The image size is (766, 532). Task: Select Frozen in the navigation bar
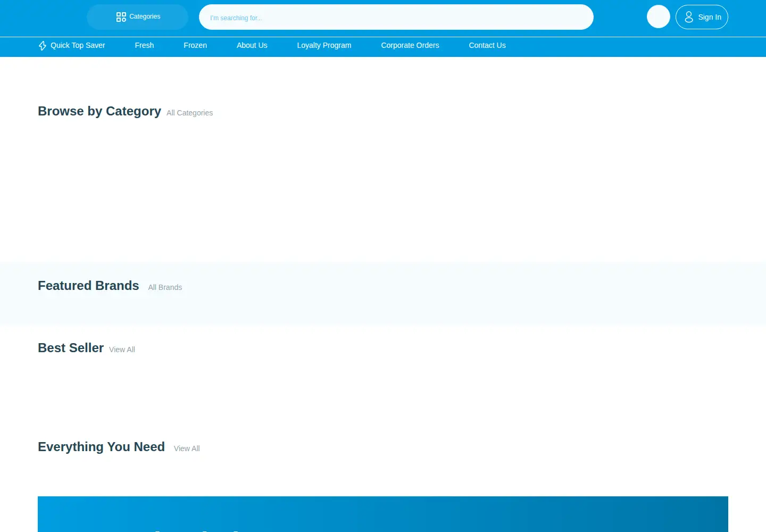(x=195, y=46)
